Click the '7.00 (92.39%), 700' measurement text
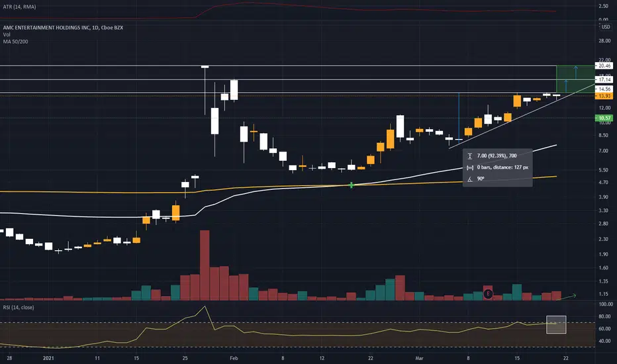 [497, 156]
